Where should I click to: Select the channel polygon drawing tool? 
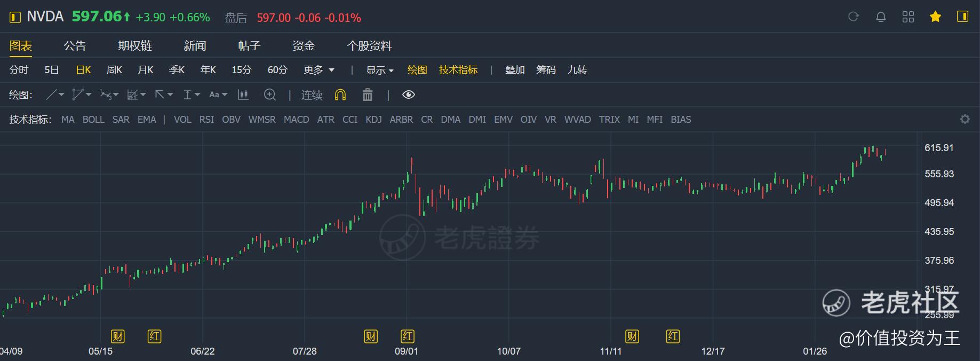(x=78, y=95)
